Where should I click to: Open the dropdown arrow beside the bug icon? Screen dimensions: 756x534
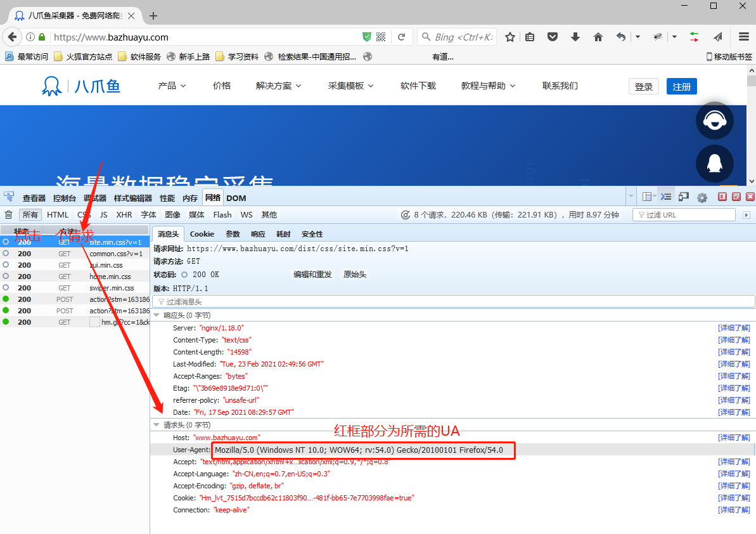point(674,37)
